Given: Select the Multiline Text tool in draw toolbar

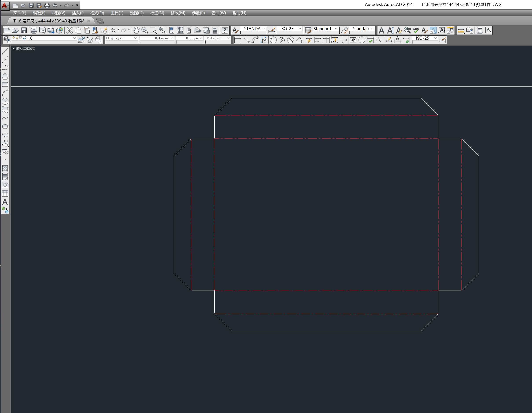Looking at the screenshot, I should [x=5, y=202].
